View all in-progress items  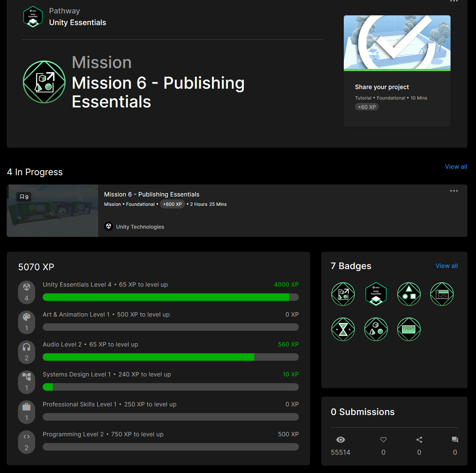pyautogui.click(x=456, y=167)
